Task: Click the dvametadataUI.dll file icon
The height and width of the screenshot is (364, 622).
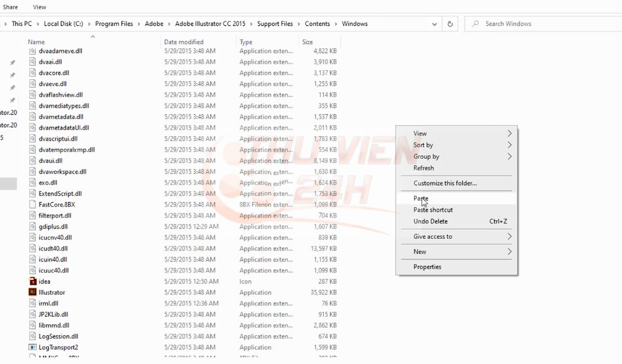Action: [32, 128]
